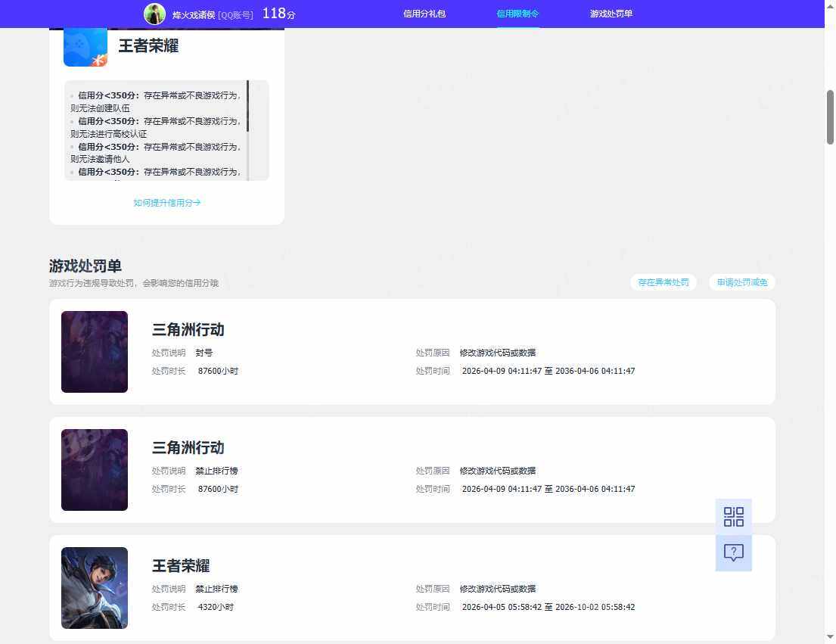836x644 pixels.
Task: Click the 则无法邀请他人 credit rule line
Action: (100, 159)
